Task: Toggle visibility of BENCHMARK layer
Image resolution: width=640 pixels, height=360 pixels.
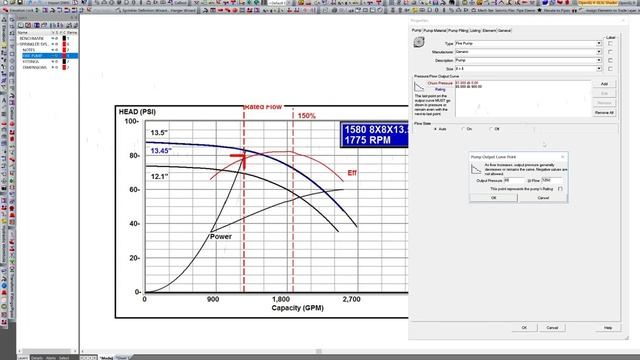Action: tap(53, 38)
